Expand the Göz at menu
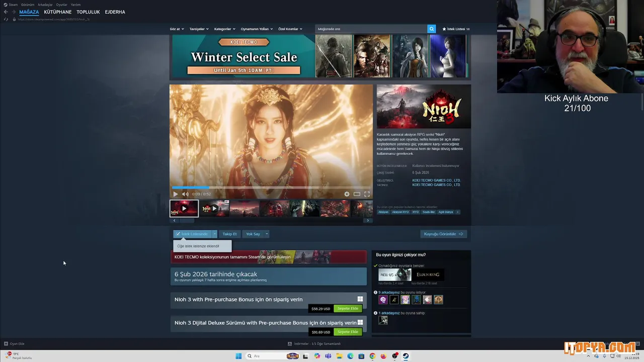Screen dimensions: 644x362 coord(177,29)
